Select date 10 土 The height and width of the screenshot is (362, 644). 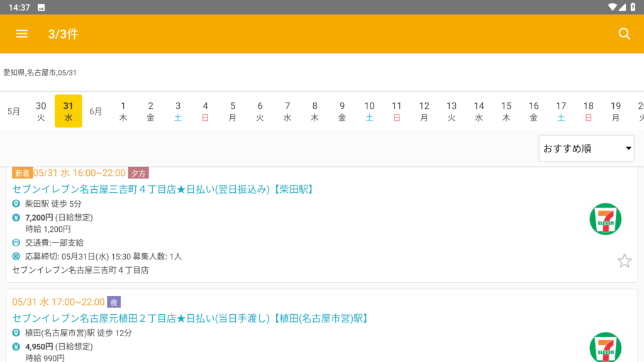(x=369, y=111)
